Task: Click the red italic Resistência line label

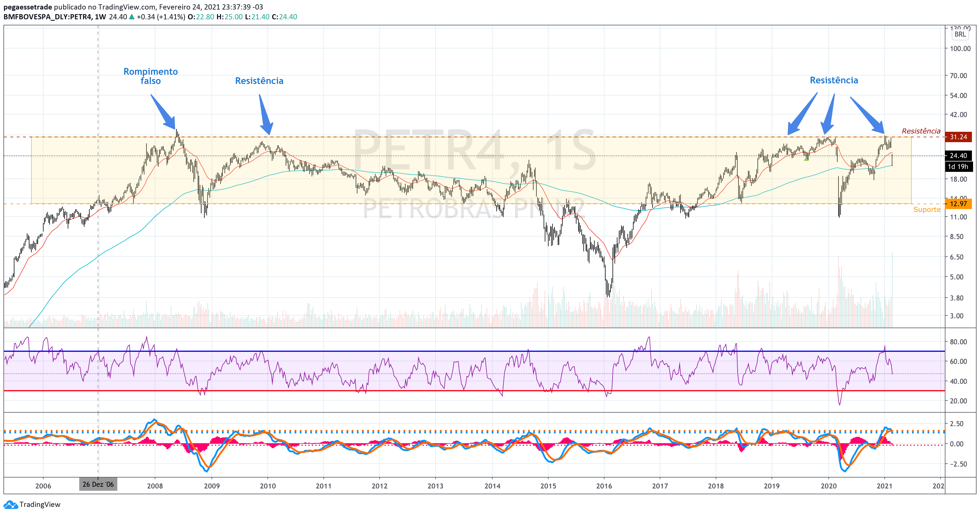Action: click(921, 131)
